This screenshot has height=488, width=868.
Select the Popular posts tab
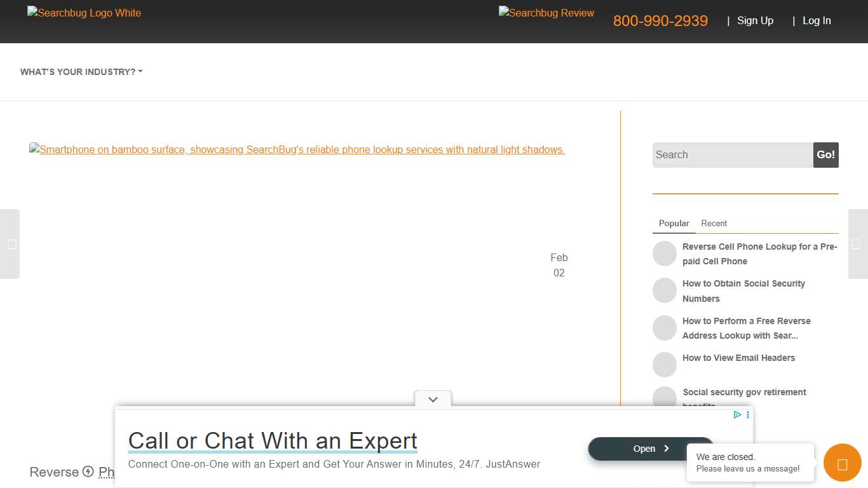(x=674, y=224)
